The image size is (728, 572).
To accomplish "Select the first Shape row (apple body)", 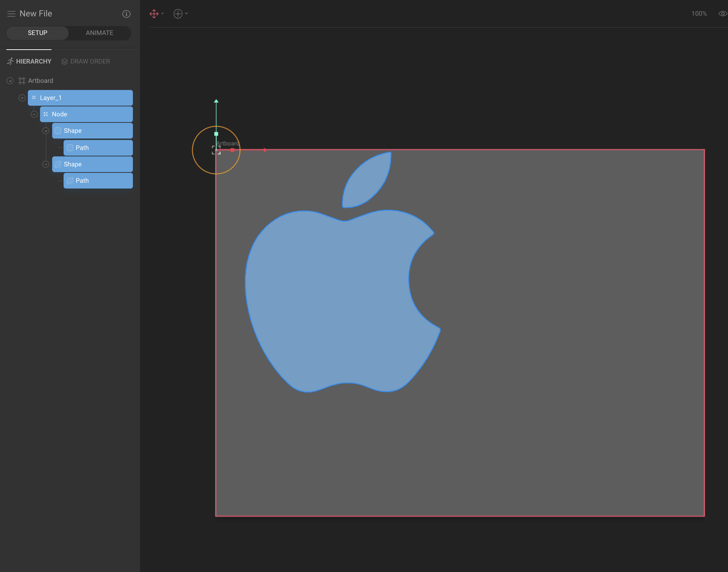I will tap(93, 131).
